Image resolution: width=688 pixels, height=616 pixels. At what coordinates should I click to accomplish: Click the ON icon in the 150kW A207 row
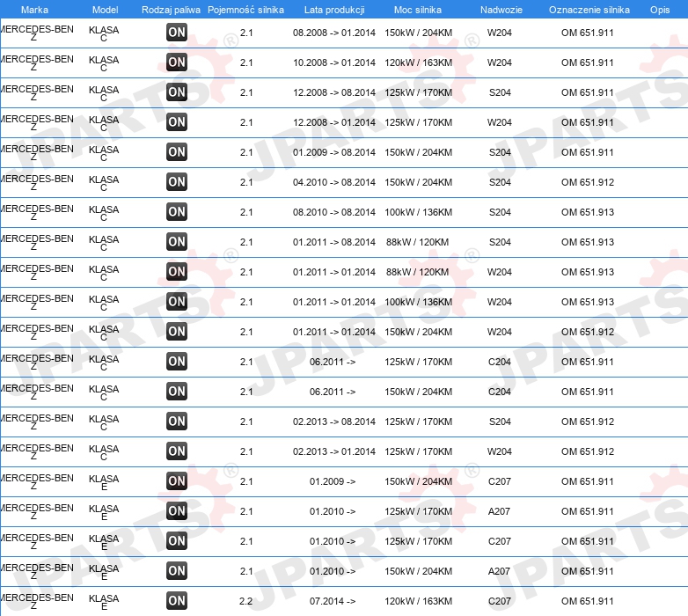[x=177, y=571]
